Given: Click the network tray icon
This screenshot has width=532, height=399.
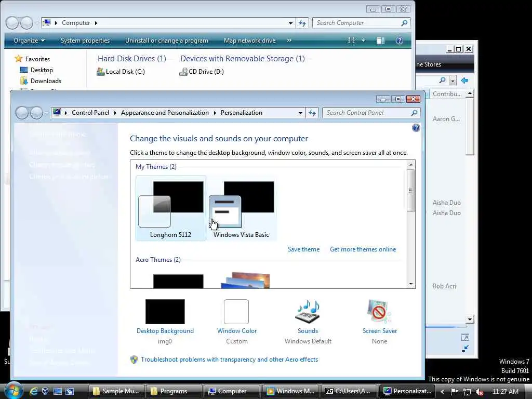Looking at the screenshot, I should (x=467, y=392).
